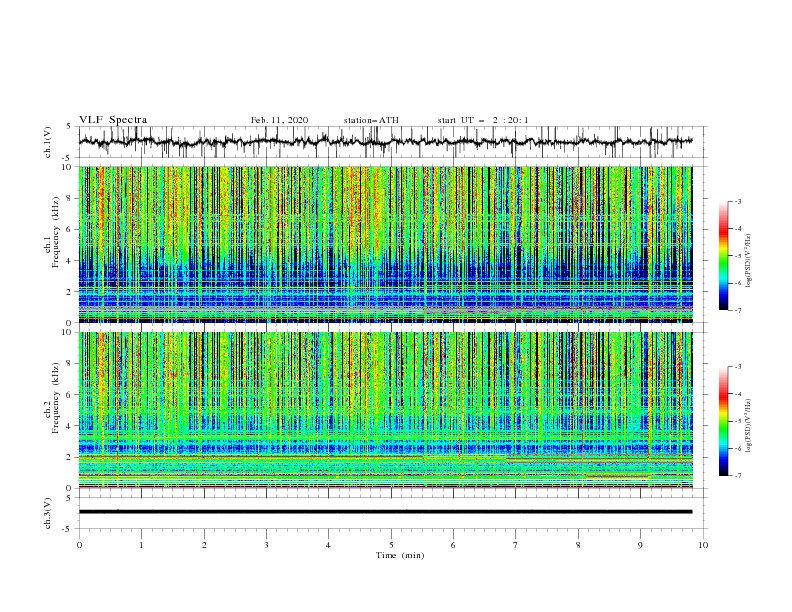Click the "-3" tick on lower colorbar

click(738, 367)
